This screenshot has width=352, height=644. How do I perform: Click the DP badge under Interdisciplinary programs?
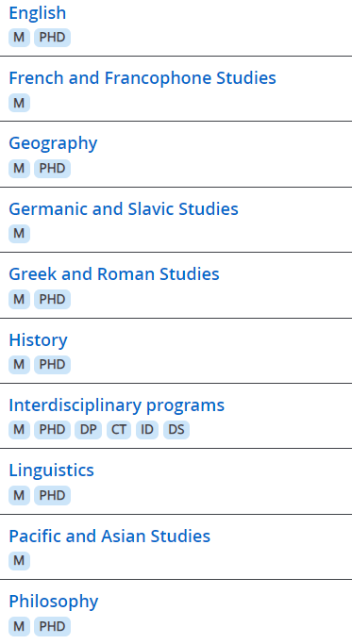88,430
